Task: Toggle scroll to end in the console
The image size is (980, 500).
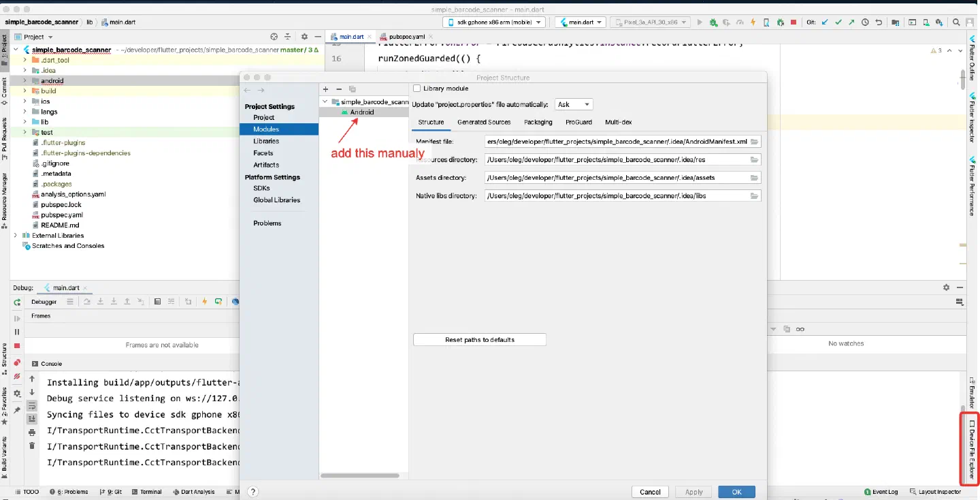Action: (x=32, y=419)
